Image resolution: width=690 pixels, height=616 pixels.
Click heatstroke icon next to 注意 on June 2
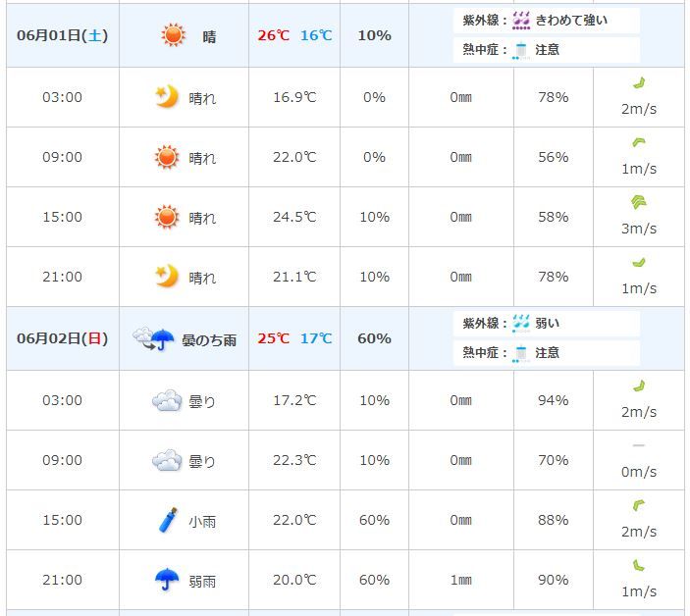pyautogui.click(x=521, y=353)
